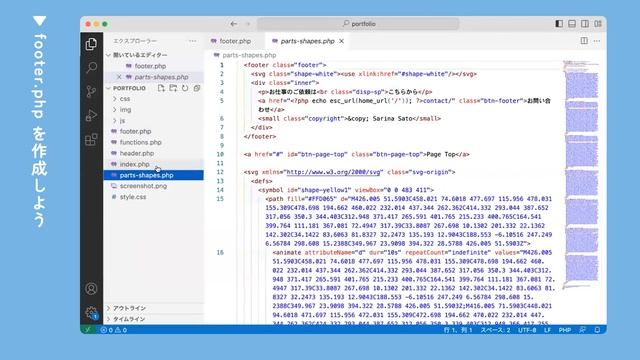
Task: Change LF end of line sequence
Action: [547, 330]
